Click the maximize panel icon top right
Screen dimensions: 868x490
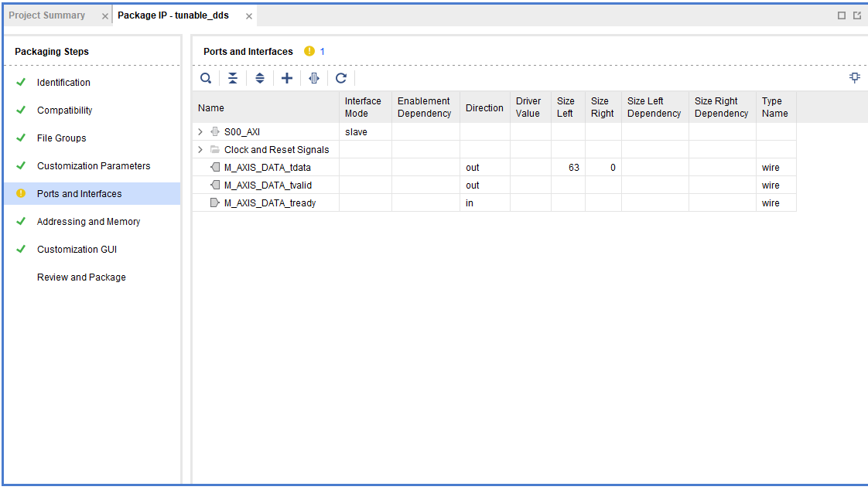[x=842, y=15]
